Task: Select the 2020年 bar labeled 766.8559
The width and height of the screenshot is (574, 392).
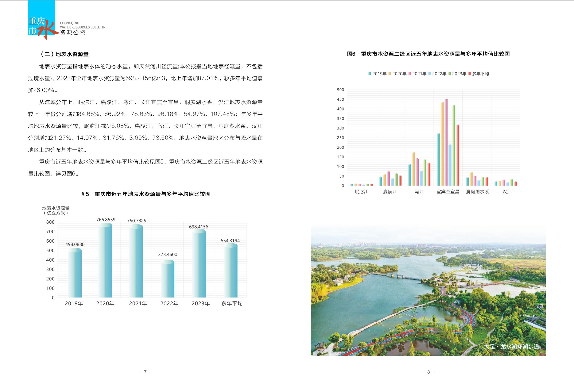Action: tap(105, 260)
